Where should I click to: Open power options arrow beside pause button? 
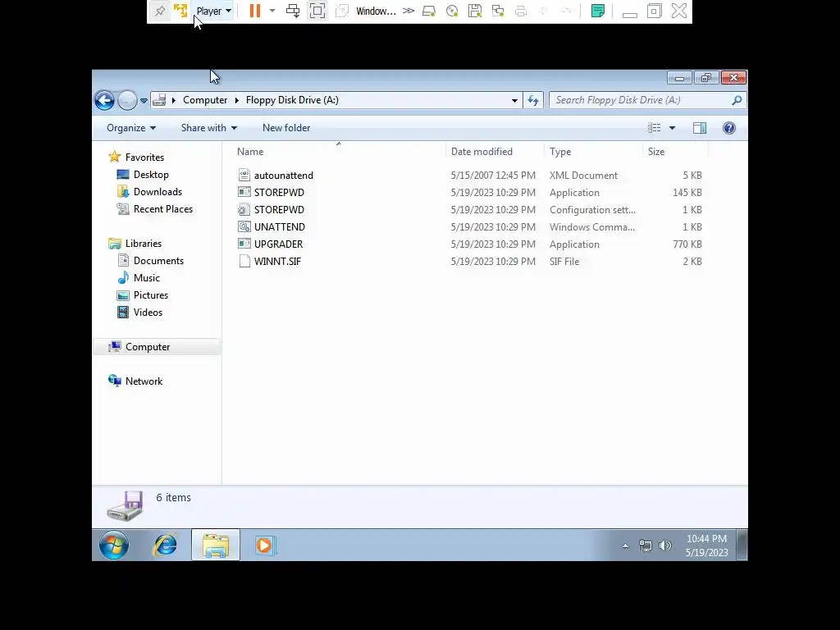click(x=272, y=11)
